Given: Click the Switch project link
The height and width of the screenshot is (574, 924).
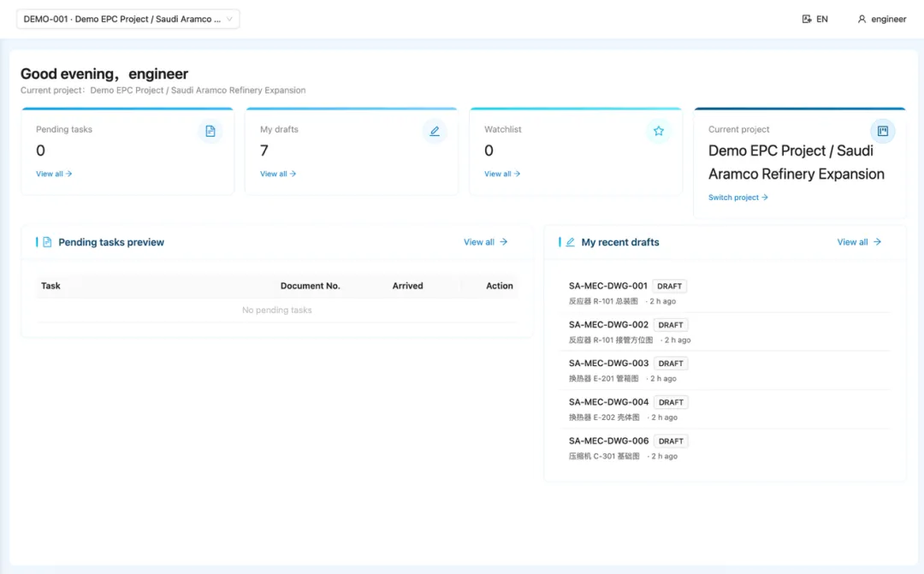Looking at the screenshot, I should pyautogui.click(x=737, y=198).
